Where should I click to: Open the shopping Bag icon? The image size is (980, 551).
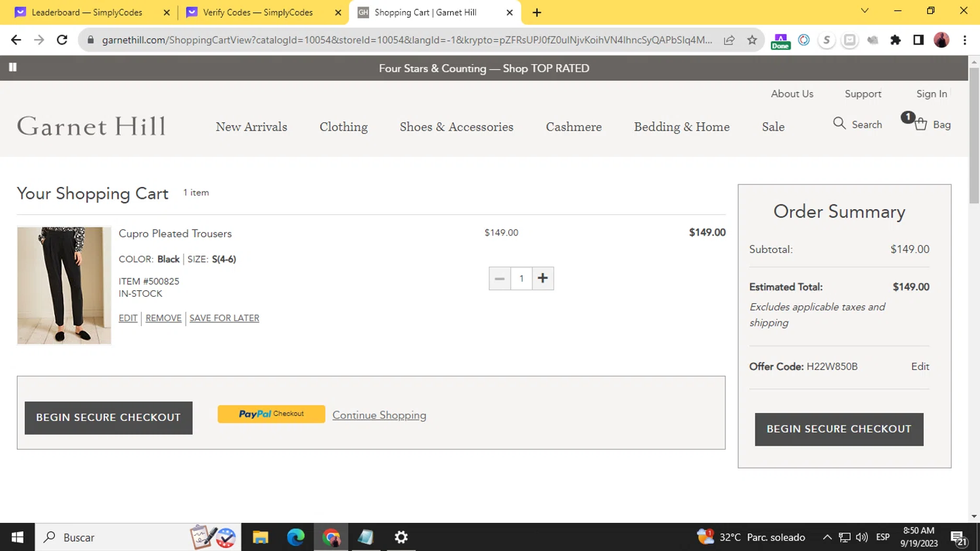click(921, 124)
